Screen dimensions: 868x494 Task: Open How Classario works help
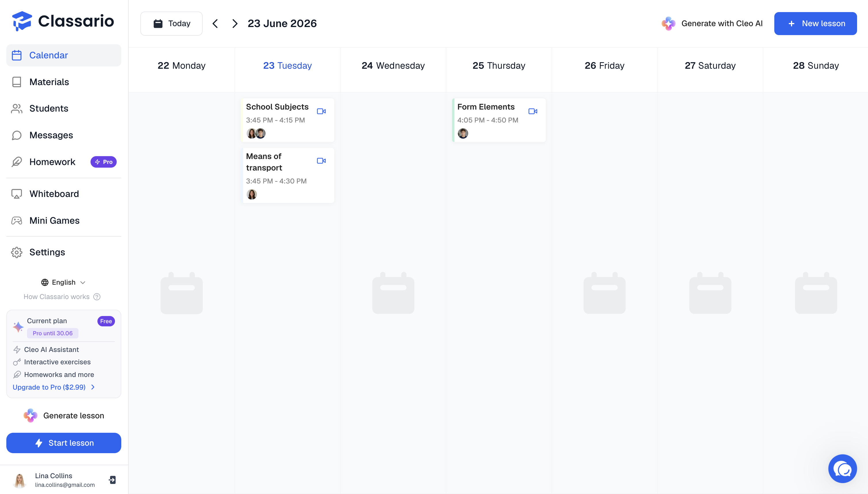coord(62,297)
